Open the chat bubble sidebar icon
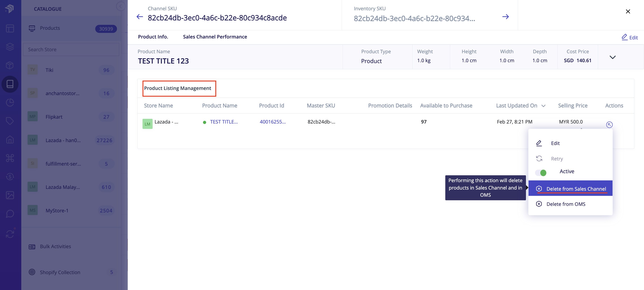Image resolution: width=644 pixels, height=290 pixels. [x=10, y=214]
